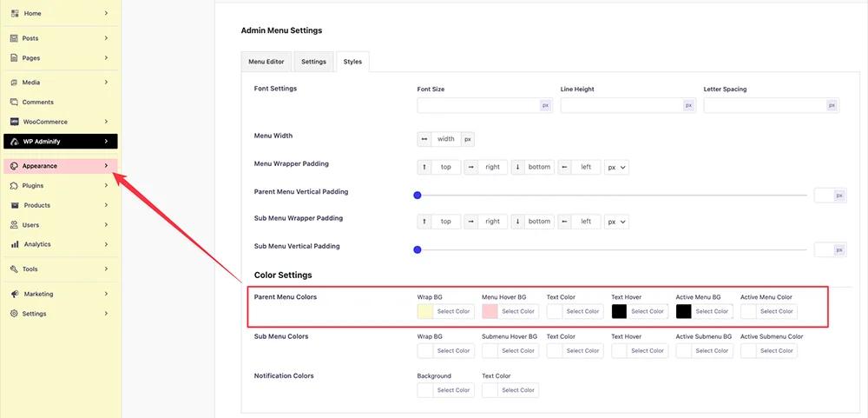This screenshot has height=418, width=868.
Task: Click Select Color for Parent Wrap BG
Action: pyautogui.click(x=453, y=312)
